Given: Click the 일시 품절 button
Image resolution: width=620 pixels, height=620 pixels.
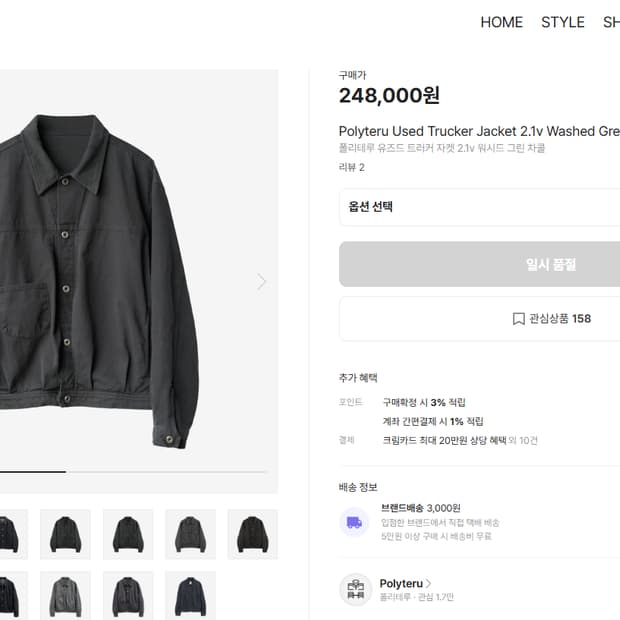Looking at the screenshot, I should [479, 264].
